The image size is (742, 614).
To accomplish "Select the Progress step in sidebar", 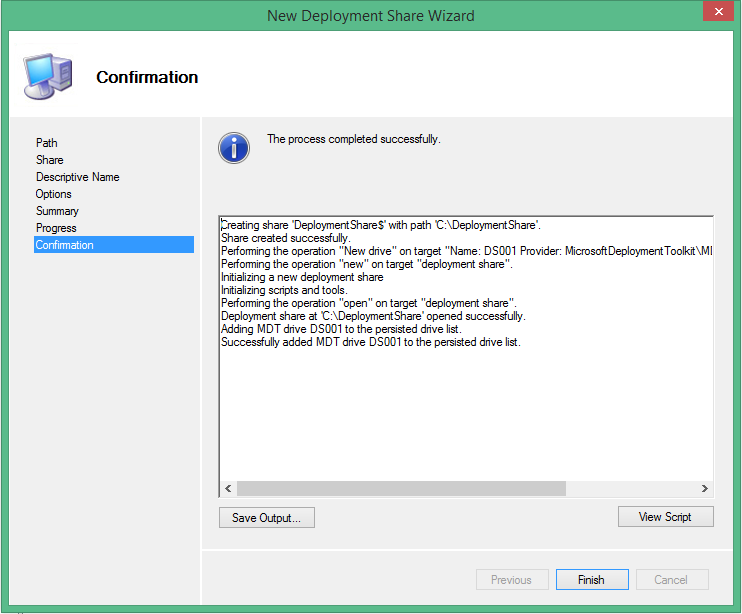I will pos(56,228).
